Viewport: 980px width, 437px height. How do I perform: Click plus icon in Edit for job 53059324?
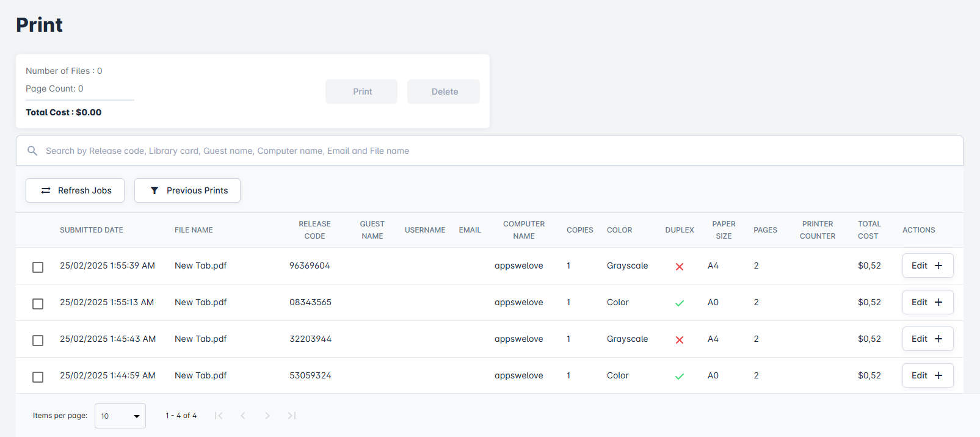pyautogui.click(x=938, y=375)
